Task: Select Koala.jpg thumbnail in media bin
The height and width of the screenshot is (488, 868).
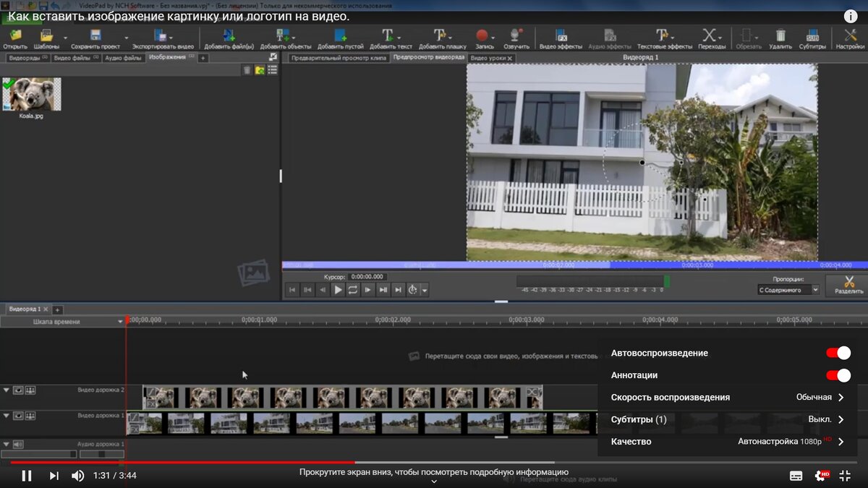Action: tap(32, 95)
